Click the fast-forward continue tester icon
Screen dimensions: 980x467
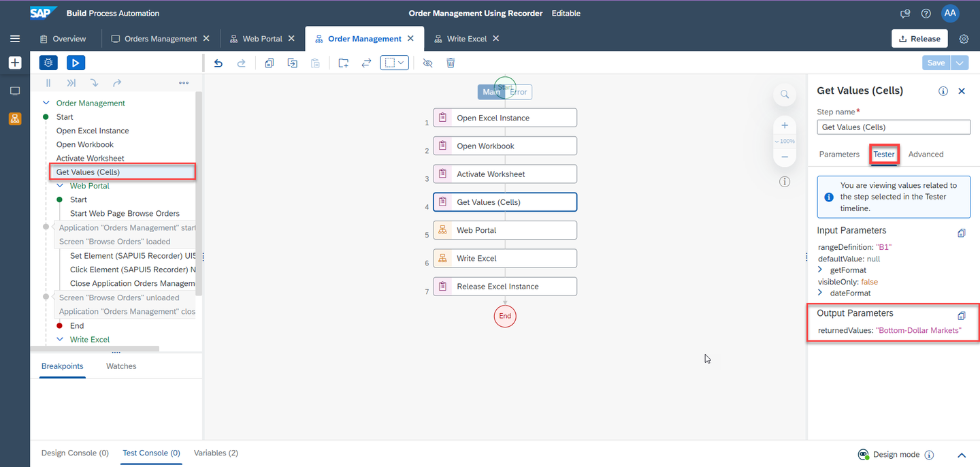click(x=71, y=83)
